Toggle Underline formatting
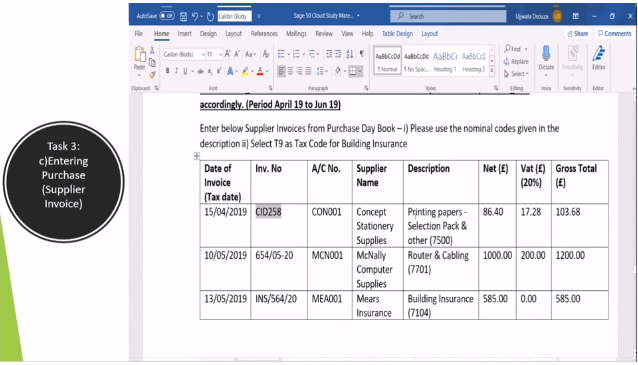The width and height of the screenshot is (638, 365). coord(185,71)
